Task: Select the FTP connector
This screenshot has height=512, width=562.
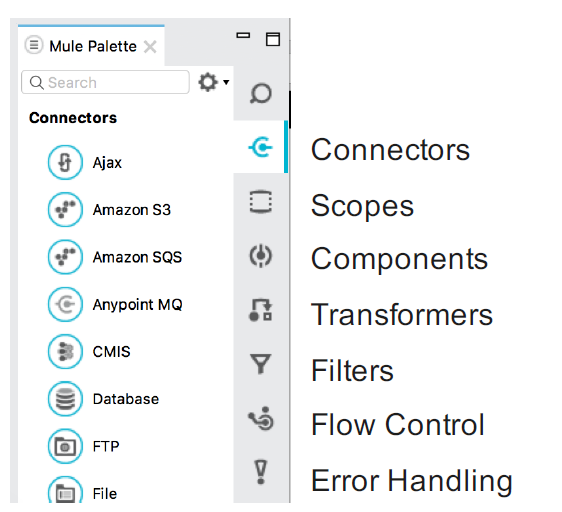Action: click(x=84, y=446)
